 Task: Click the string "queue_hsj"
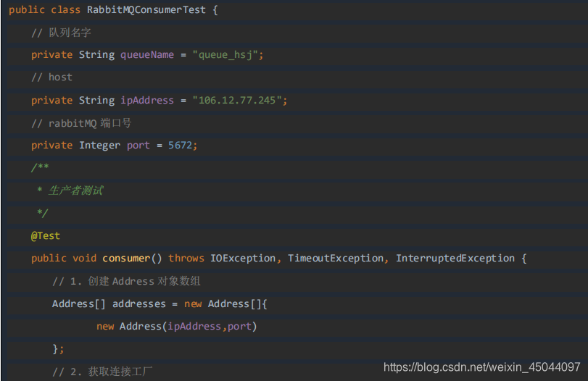[225, 55]
